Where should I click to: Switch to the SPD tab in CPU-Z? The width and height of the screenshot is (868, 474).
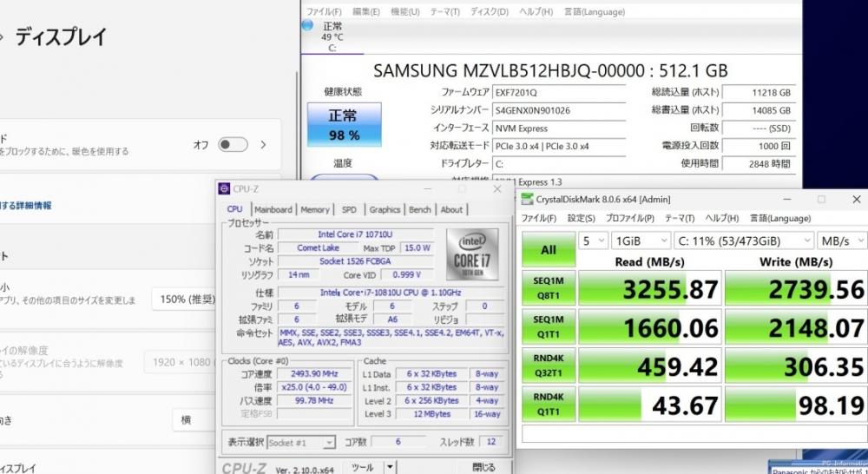tap(349, 210)
